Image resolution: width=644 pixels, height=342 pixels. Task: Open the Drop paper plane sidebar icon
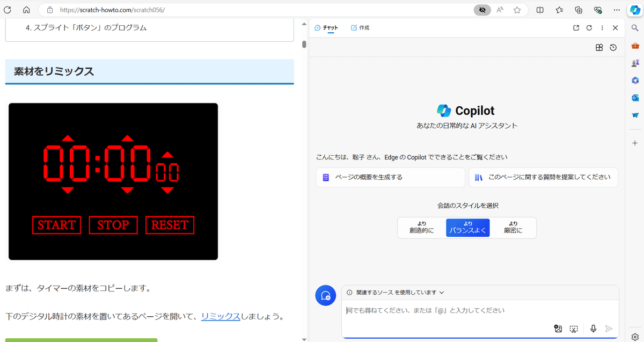tap(635, 115)
